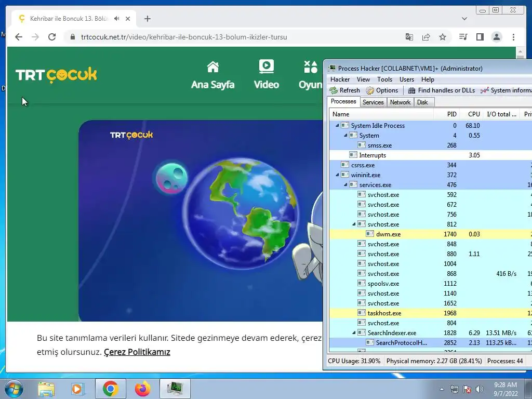This screenshot has height=399, width=532.
Task: Click the Options toolbar button
Action: pos(382,90)
